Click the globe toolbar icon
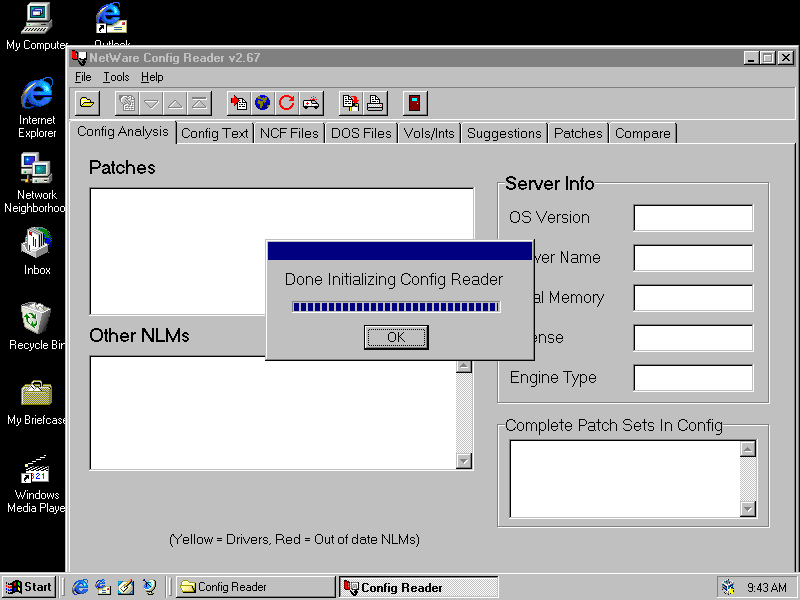This screenshot has width=800, height=600. pyautogui.click(x=263, y=103)
